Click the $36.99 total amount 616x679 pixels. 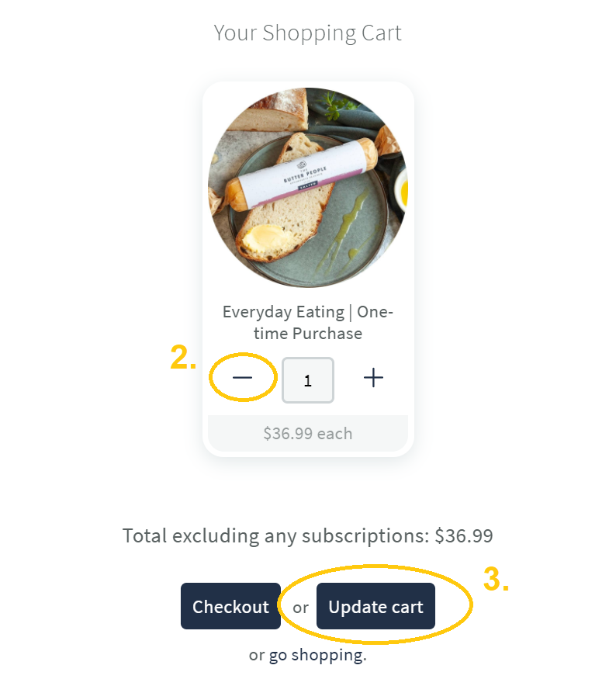[464, 535]
